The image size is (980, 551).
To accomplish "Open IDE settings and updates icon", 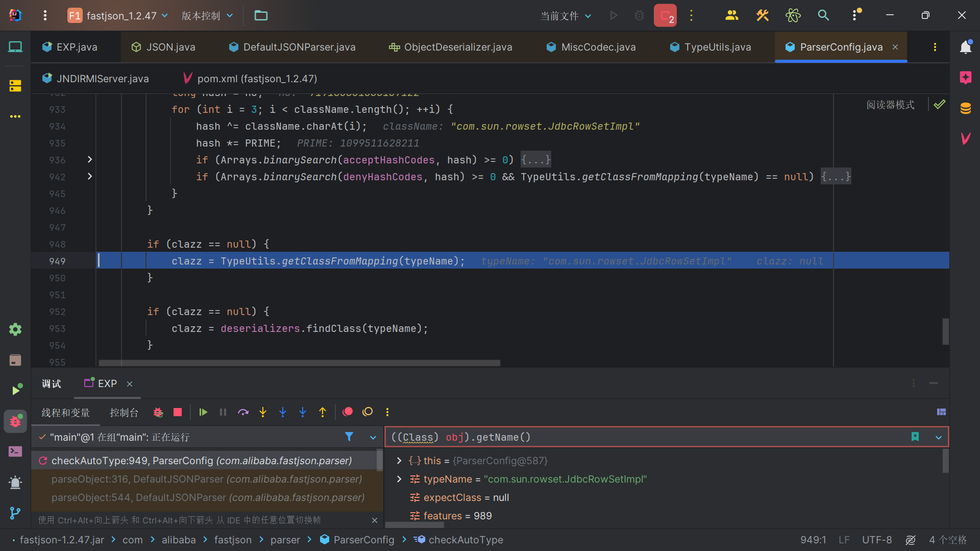I will click(x=855, y=16).
